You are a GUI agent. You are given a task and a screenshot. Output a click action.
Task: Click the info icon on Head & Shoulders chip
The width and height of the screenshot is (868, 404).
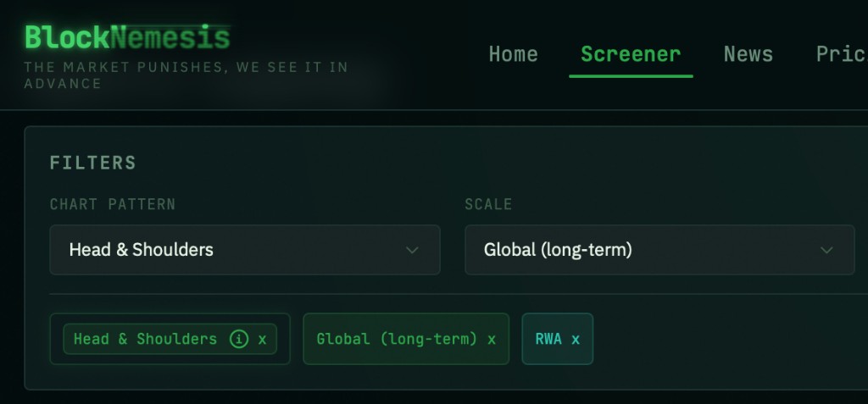tap(239, 339)
